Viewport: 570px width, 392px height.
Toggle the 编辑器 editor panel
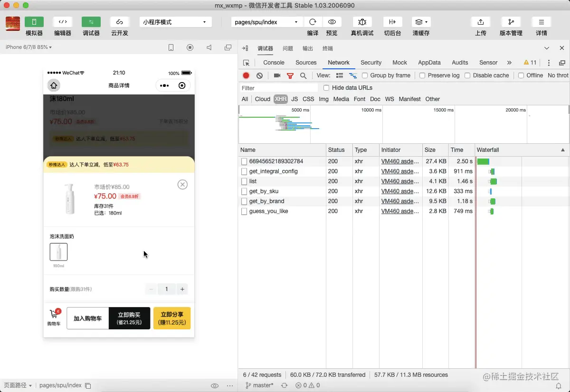tap(63, 22)
